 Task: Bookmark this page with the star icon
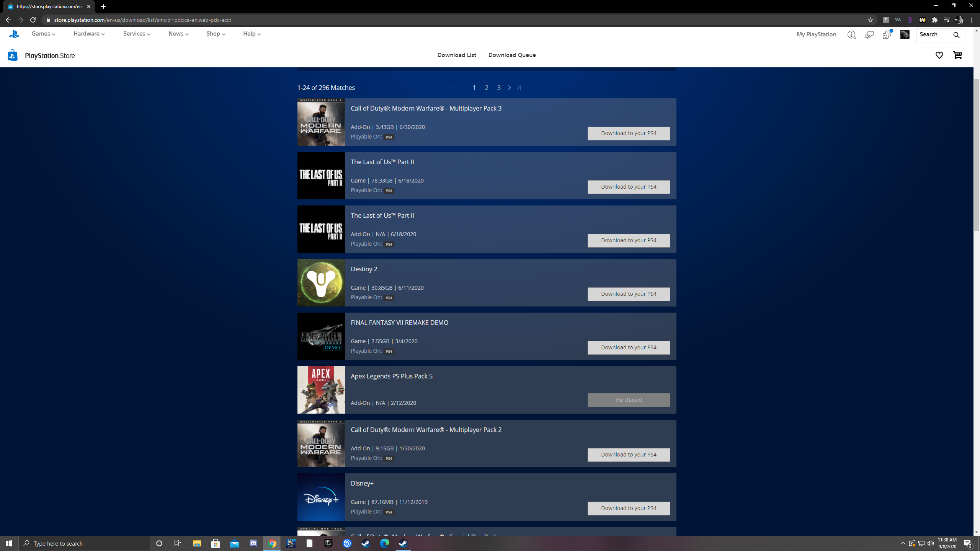point(870,20)
